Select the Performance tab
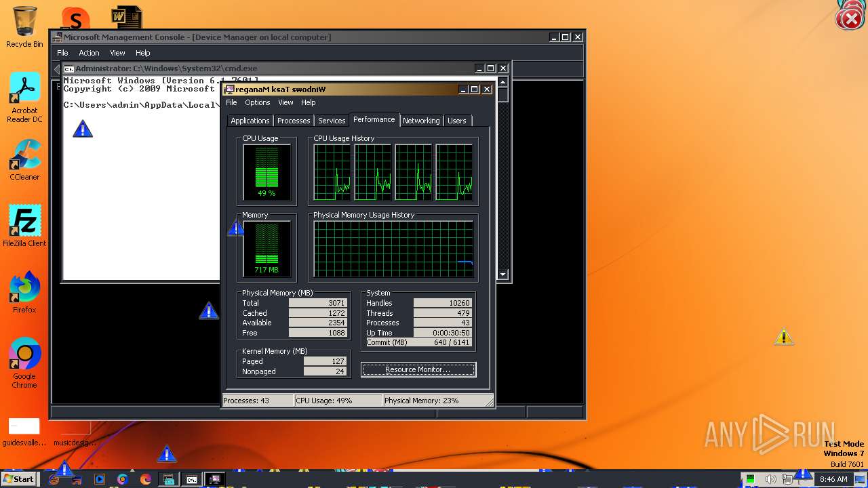This screenshot has height=488, width=868. (374, 119)
